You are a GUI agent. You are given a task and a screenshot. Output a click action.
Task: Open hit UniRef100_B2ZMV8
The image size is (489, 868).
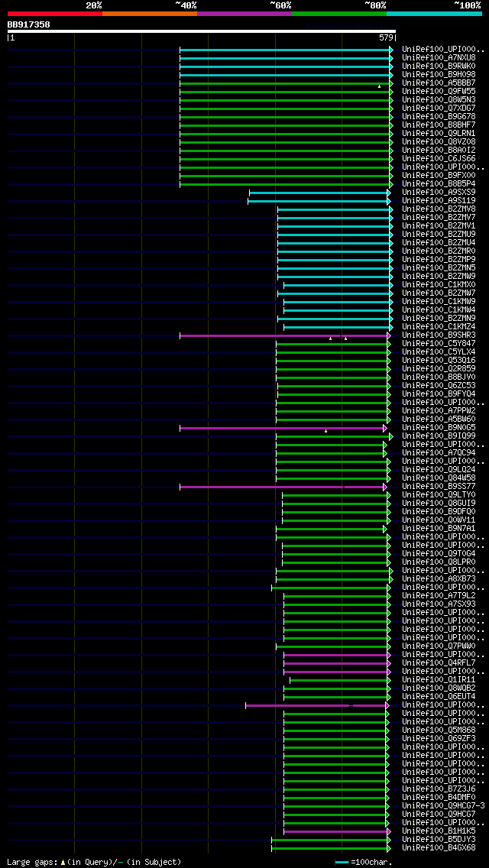(439, 209)
